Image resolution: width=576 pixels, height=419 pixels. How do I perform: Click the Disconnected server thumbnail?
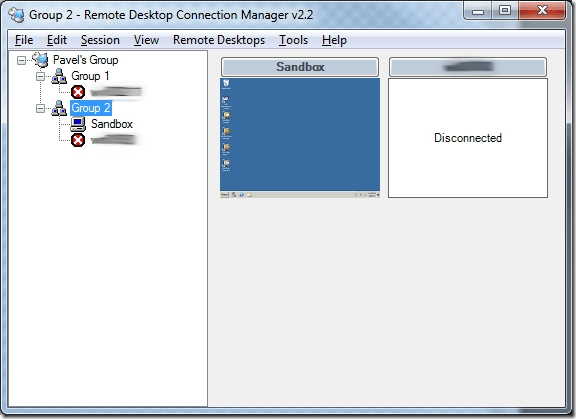(x=468, y=138)
